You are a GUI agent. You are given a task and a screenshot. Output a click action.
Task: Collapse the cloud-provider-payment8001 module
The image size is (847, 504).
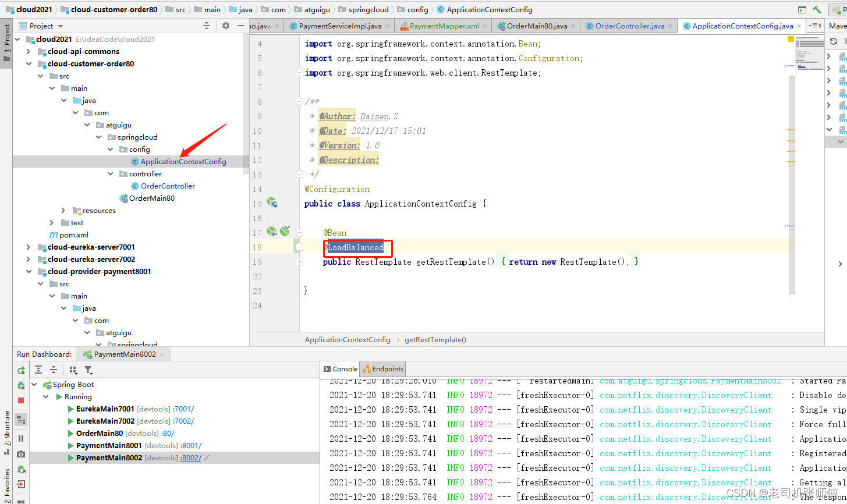tap(29, 272)
